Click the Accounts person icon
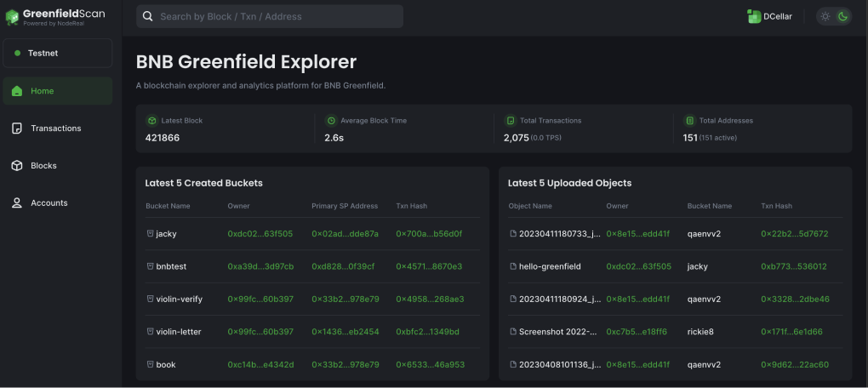The height and width of the screenshot is (388, 868). pos(17,203)
